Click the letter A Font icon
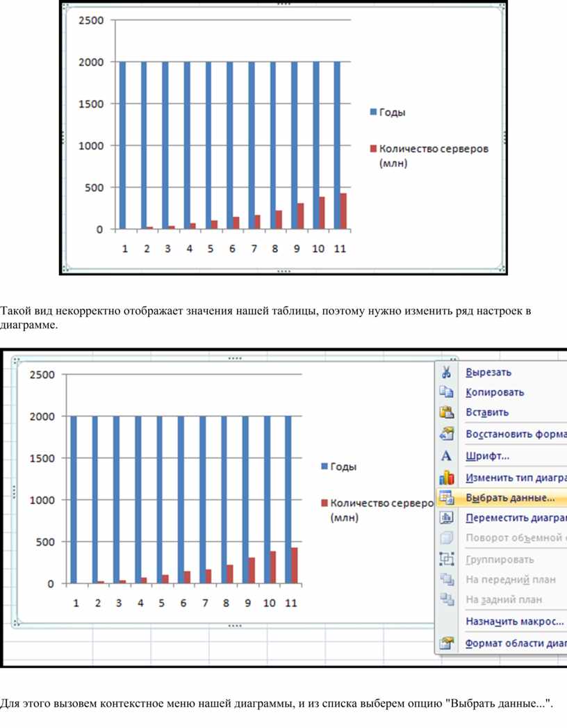The width and height of the screenshot is (567, 728). (446, 455)
